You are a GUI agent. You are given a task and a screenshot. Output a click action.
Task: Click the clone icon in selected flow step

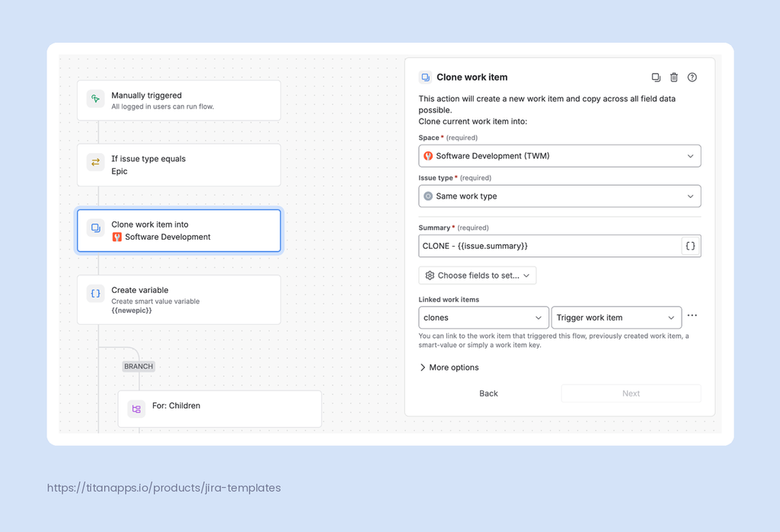point(95,228)
